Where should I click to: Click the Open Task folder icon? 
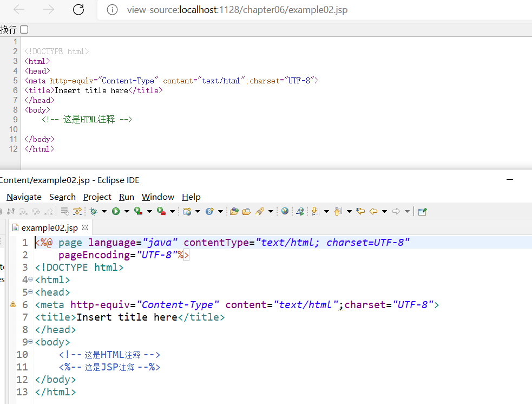[247, 212]
